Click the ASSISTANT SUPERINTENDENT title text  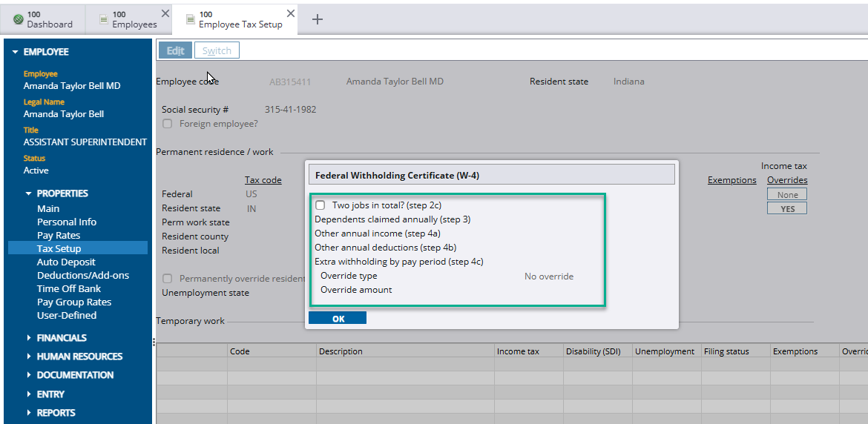[x=85, y=142]
